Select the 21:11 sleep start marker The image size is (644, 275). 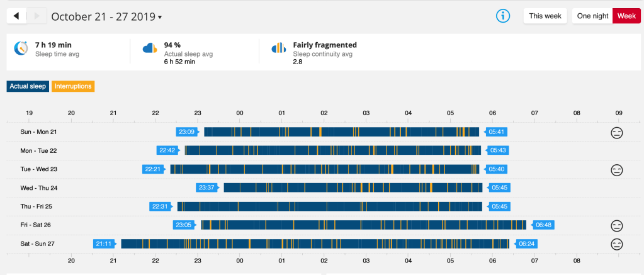[x=103, y=244]
